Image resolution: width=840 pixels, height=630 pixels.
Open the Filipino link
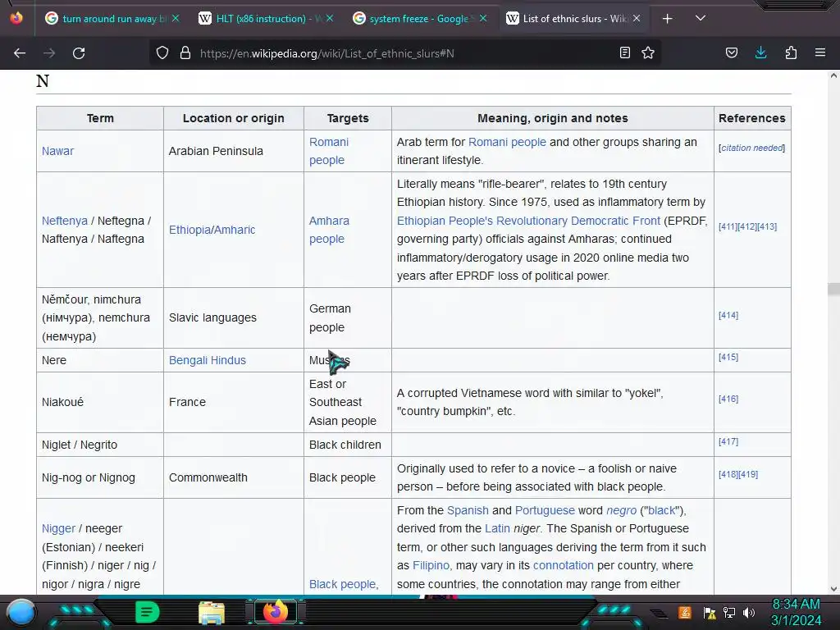coord(431,565)
